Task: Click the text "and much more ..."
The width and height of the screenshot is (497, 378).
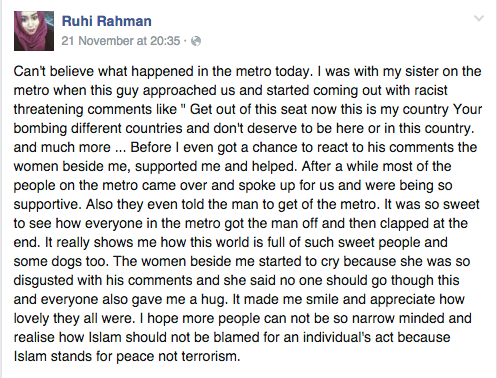Action: (x=70, y=147)
